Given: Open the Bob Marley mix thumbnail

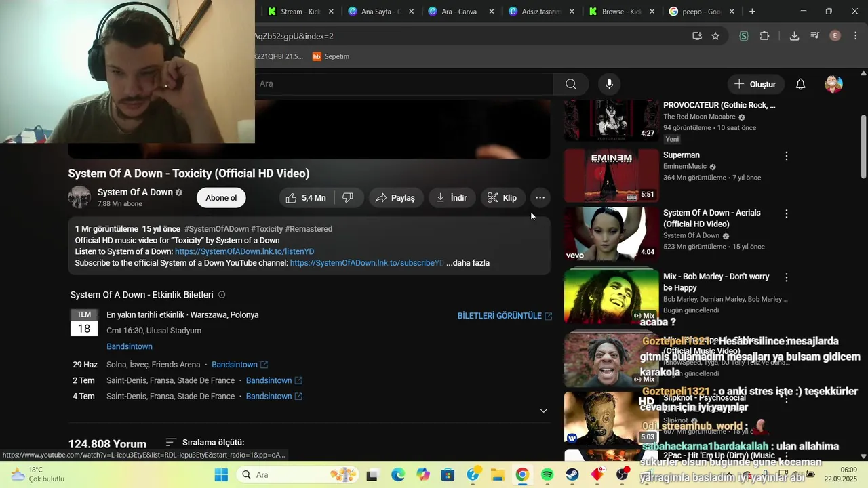Looking at the screenshot, I should (x=611, y=296).
